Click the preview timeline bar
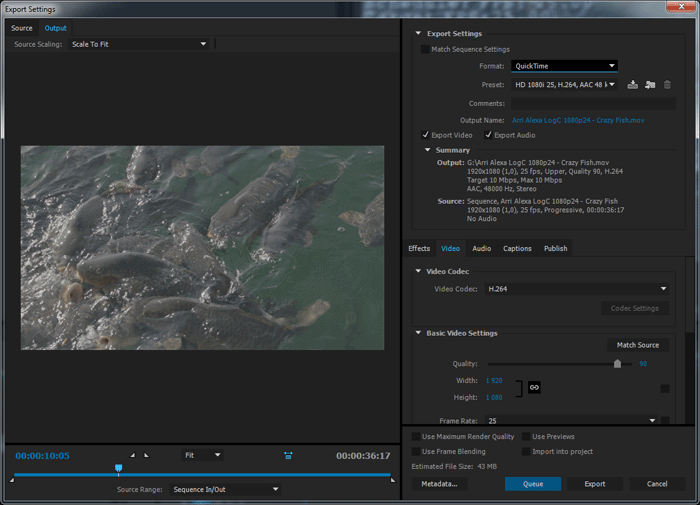The width and height of the screenshot is (700, 505). point(202,475)
